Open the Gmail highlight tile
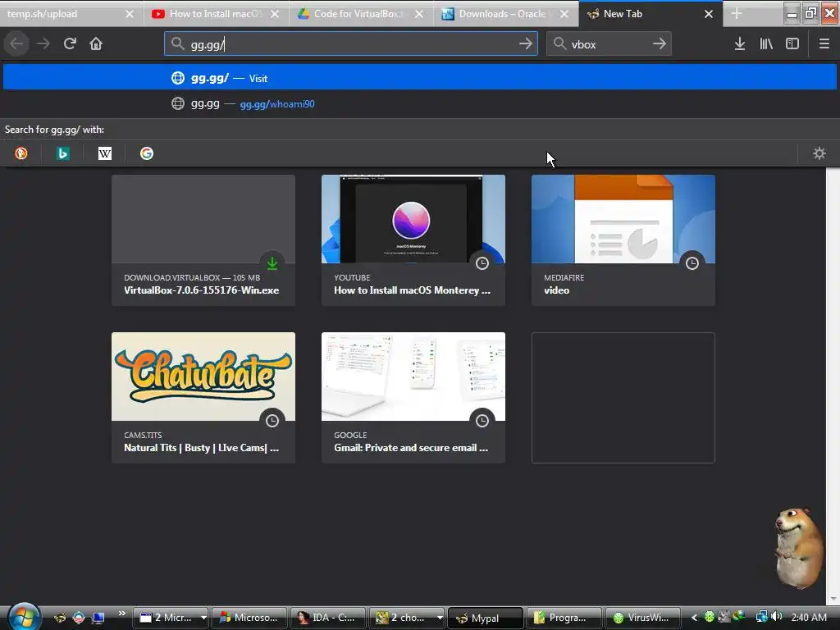The image size is (840, 630). click(413, 398)
